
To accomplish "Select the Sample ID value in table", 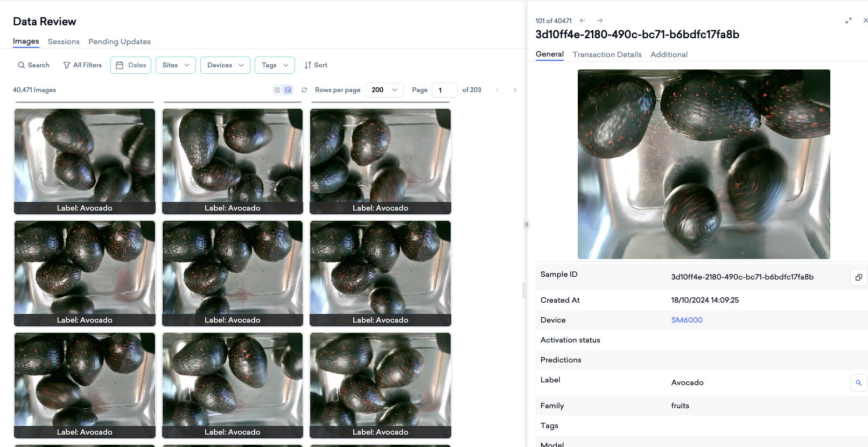I will tap(742, 277).
